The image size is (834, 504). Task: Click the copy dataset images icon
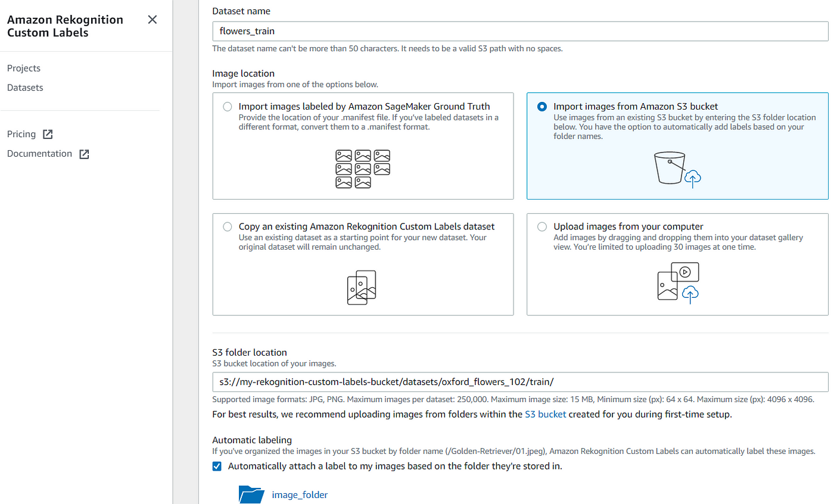coord(362,288)
